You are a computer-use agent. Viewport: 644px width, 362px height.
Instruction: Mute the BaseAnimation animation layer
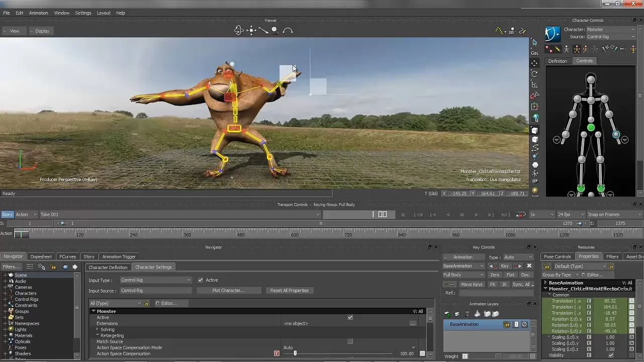pyautogui.click(x=523, y=324)
